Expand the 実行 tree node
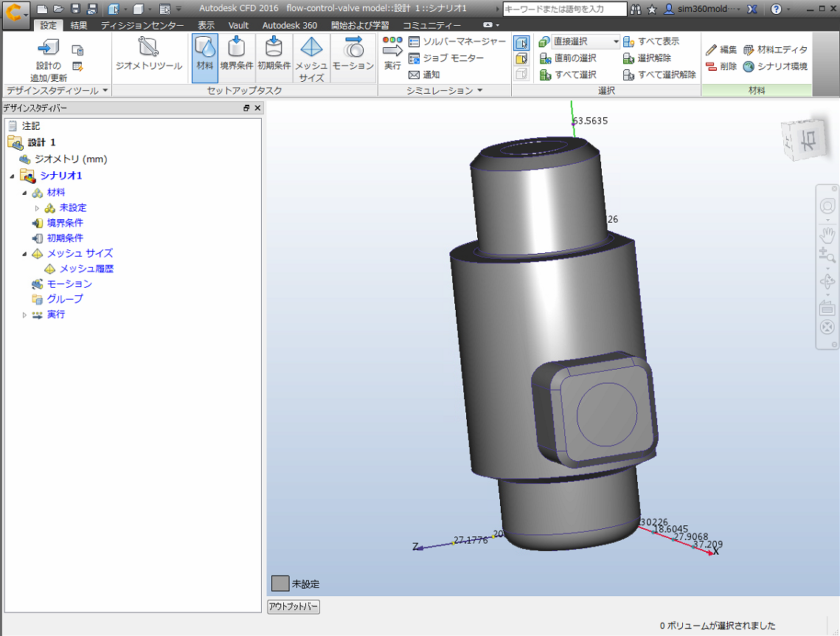 (x=24, y=315)
